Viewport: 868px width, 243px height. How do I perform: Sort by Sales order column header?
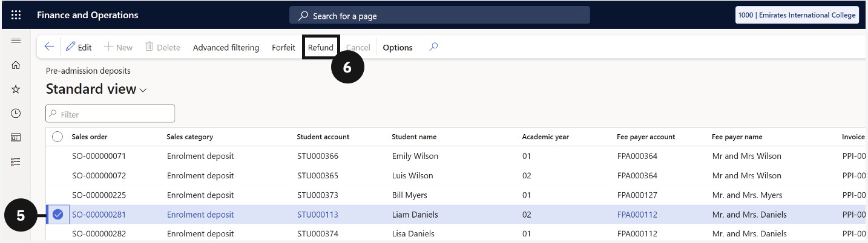(x=90, y=137)
